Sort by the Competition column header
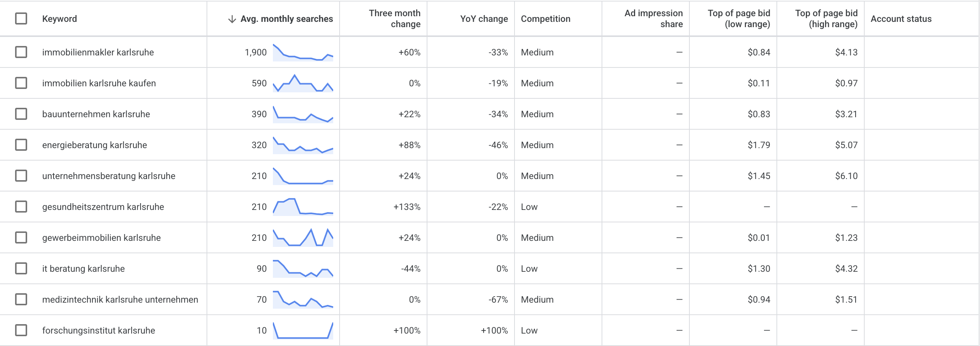The height and width of the screenshot is (346, 980). click(x=545, y=19)
